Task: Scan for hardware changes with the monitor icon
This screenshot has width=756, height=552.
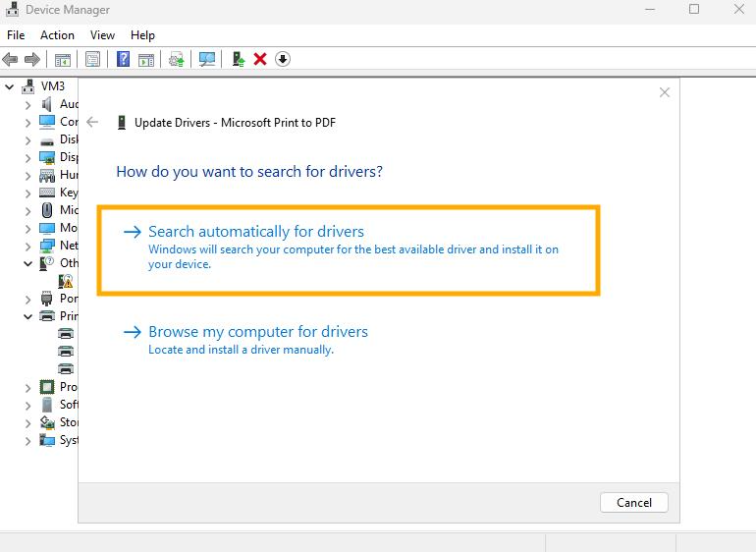Action: [207, 59]
